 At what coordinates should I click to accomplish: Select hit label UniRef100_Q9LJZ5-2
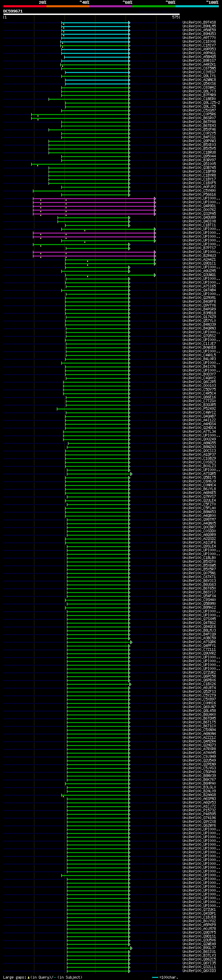coord(201,103)
